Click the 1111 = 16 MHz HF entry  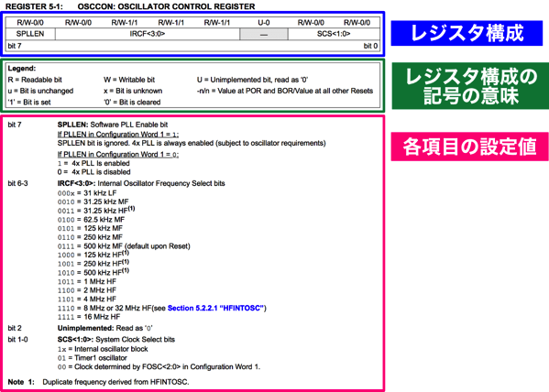point(89,317)
